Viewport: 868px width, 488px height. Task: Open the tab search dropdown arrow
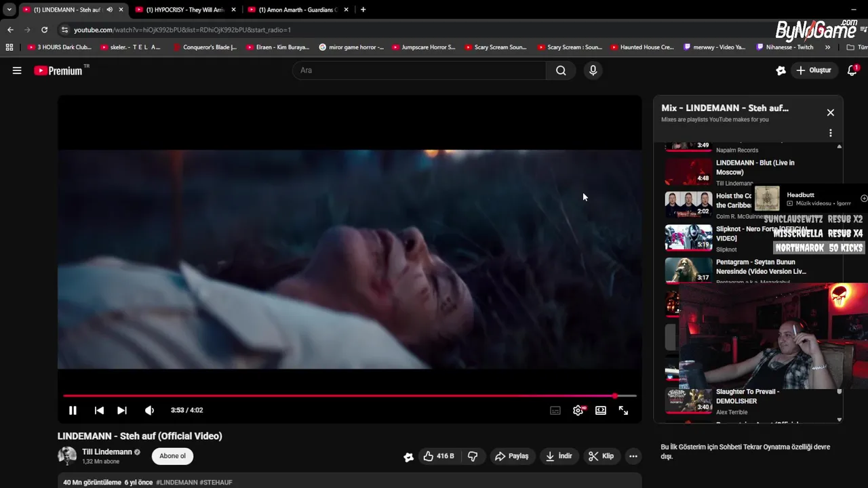point(9,9)
